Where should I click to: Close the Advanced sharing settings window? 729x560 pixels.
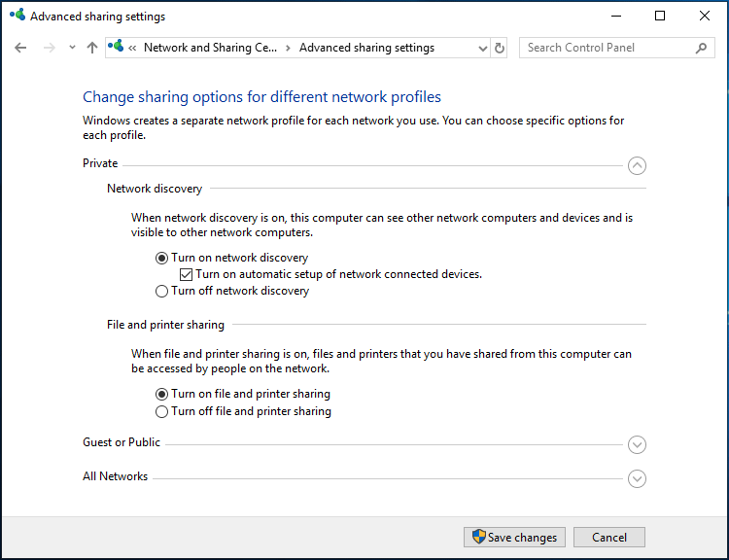point(705,16)
